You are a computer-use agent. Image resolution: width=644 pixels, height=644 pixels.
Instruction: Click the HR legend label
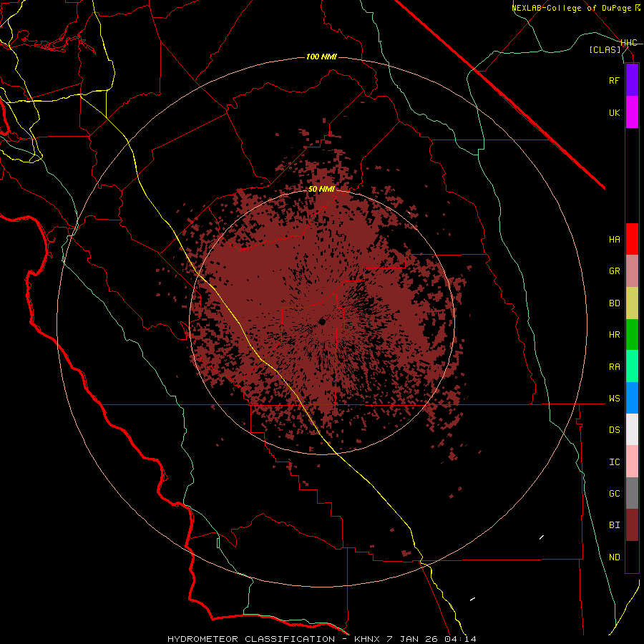[614, 335]
